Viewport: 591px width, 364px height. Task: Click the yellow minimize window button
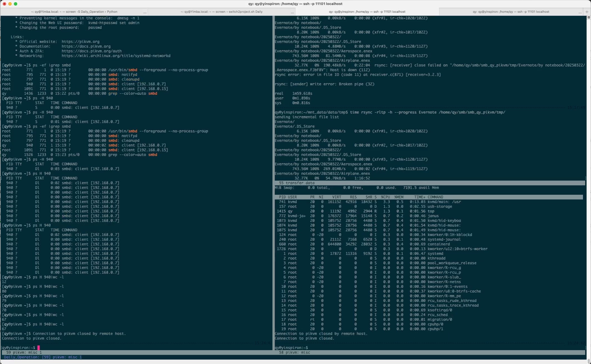click(10, 4)
